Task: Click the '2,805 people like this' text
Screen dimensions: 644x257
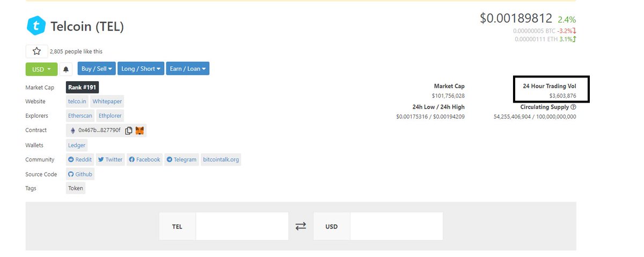Action: click(x=76, y=52)
